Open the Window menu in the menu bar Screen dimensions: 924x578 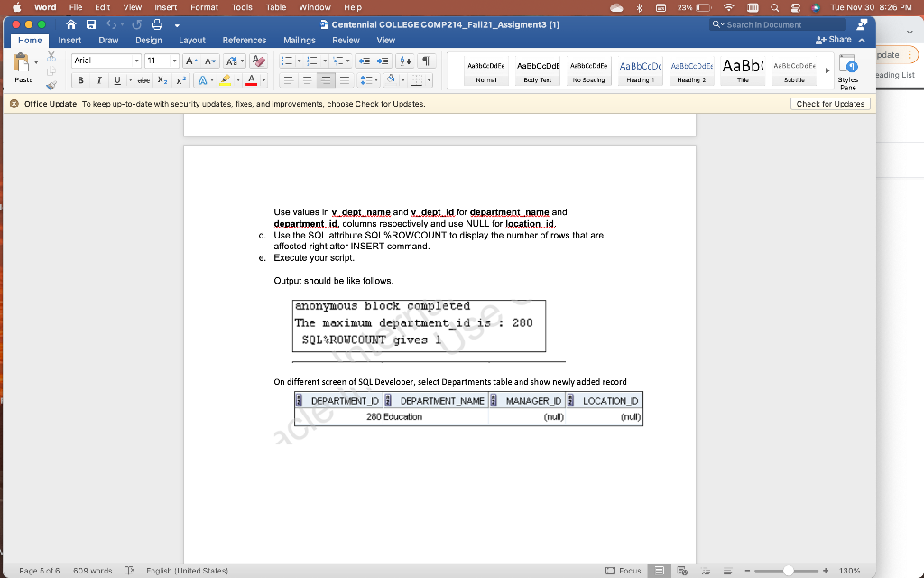[x=314, y=7]
